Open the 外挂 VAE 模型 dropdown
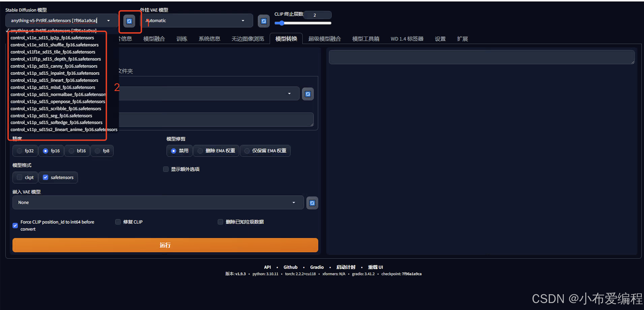 (195, 21)
